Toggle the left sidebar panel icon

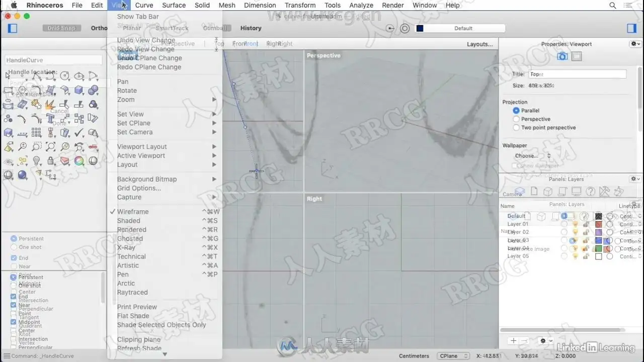13,28
